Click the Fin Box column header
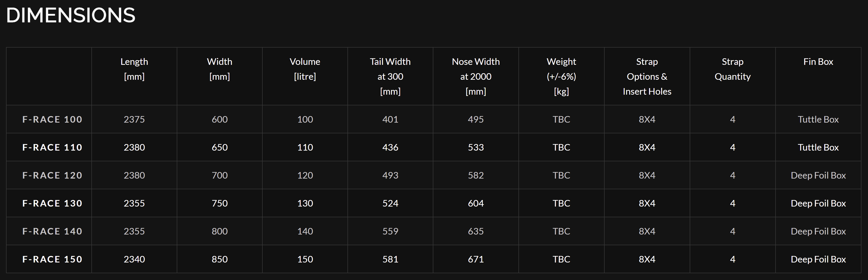The image size is (868, 280). point(818,62)
